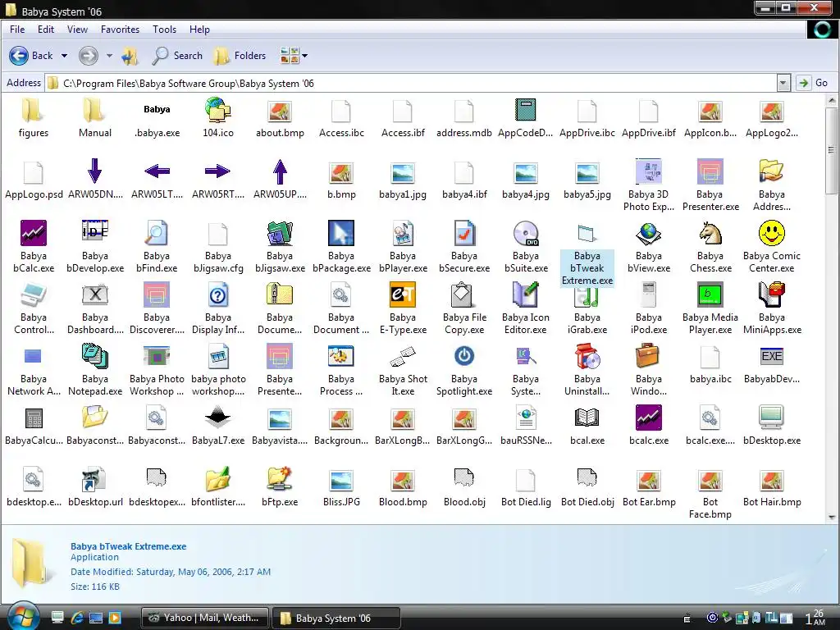Select the 104.ico network globe icon

218,111
